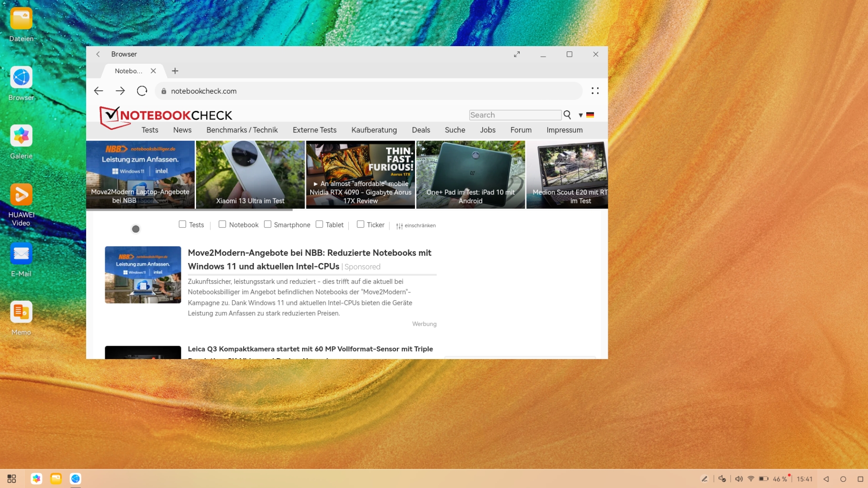Image resolution: width=868 pixels, height=488 pixels.
Task: Enable the Tablet filter checkbox
Action: click(x=319, y=224)
